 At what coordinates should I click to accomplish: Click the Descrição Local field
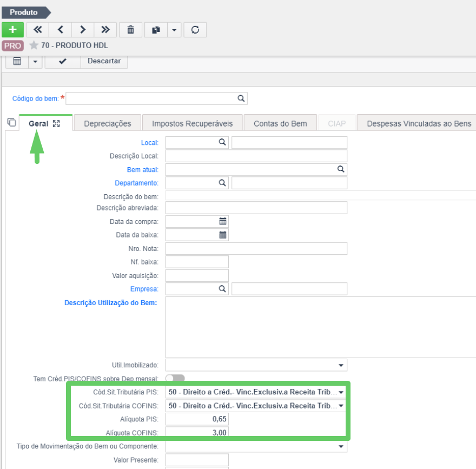tap(256, 156)
